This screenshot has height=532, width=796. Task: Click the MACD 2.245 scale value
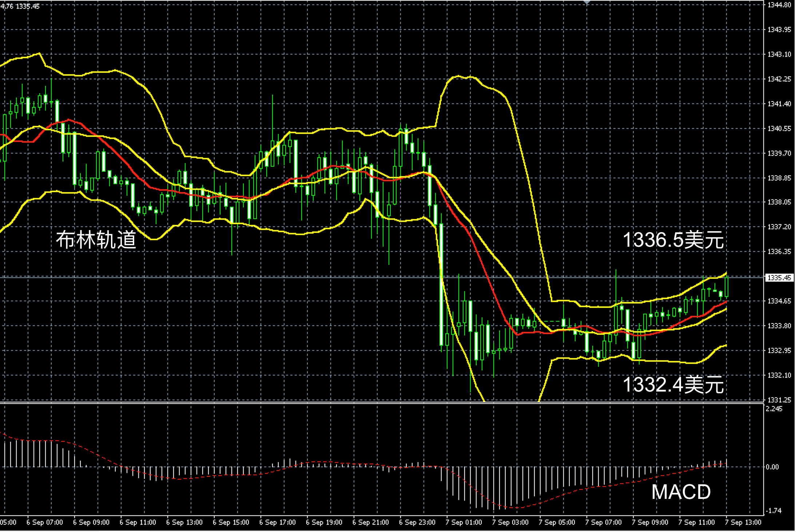pos(774,409)
